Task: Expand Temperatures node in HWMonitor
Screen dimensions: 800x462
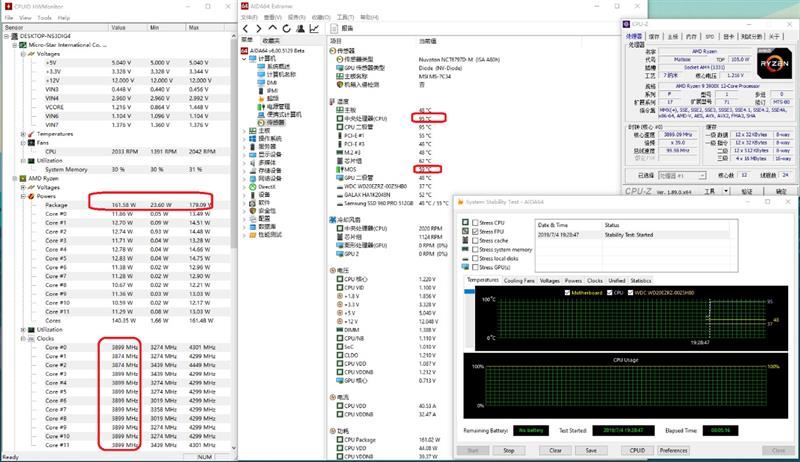Action: tap(23, 134)
